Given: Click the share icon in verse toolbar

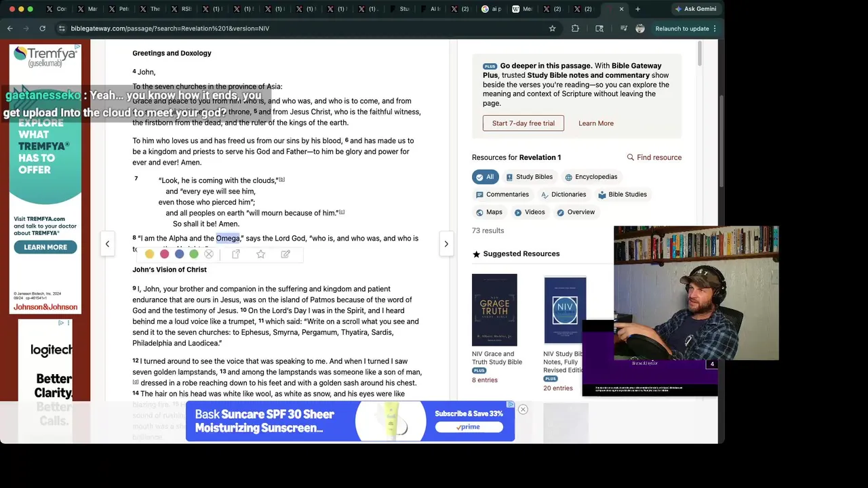Looking at the screenshot, I should tap(236, 254).
